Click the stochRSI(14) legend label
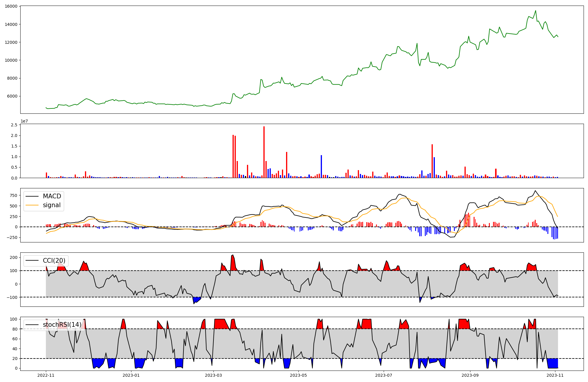The width and height of the screenshot is (588, 382). 62,325
